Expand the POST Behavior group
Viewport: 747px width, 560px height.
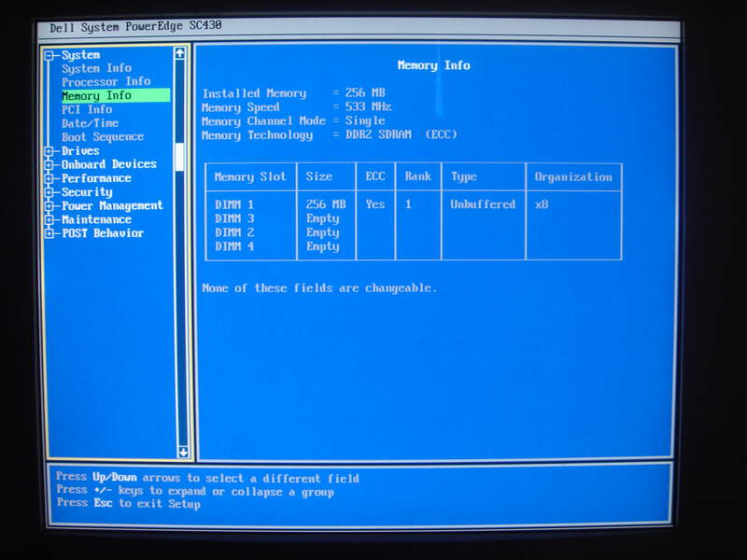click(49, 234)
